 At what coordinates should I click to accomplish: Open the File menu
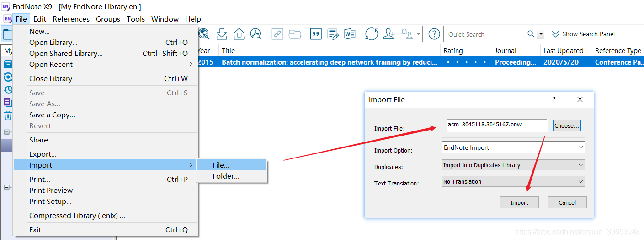(x=21, y=19)
